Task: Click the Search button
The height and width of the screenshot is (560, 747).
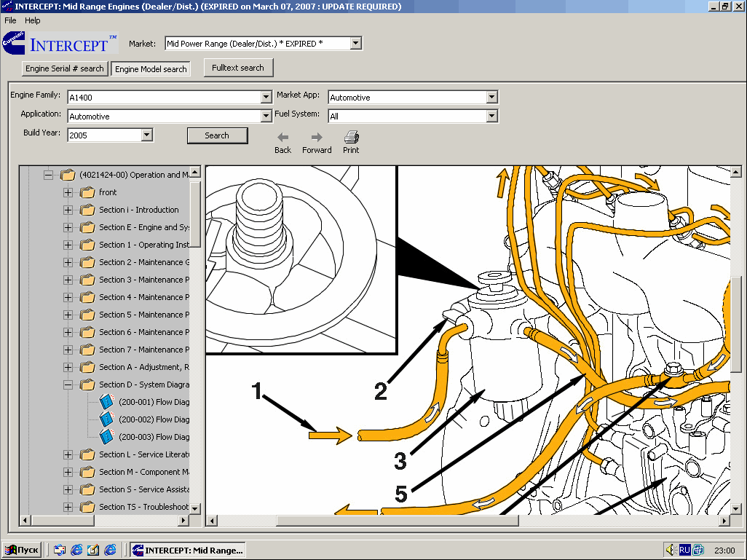Action: tap(217, 135)
